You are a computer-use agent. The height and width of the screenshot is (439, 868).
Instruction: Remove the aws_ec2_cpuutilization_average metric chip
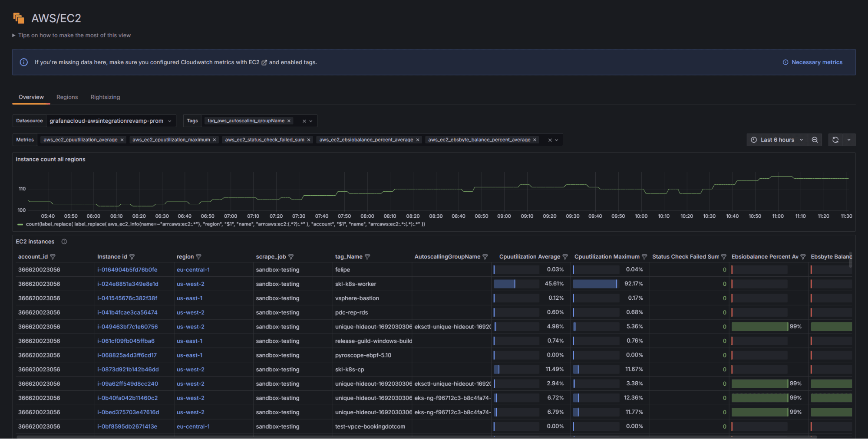click(122, 140)
